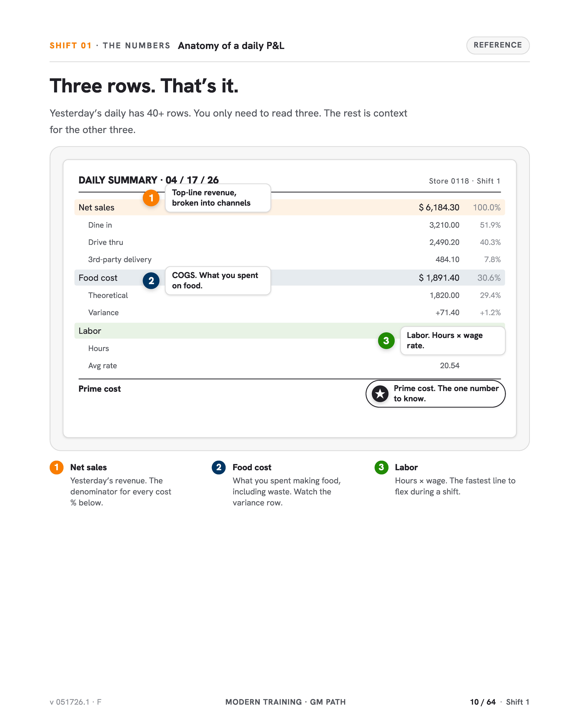Viewport: 563px width, 728px height.
Task: Click the blue number 2 callout badge
Action: tap(151, 281)
